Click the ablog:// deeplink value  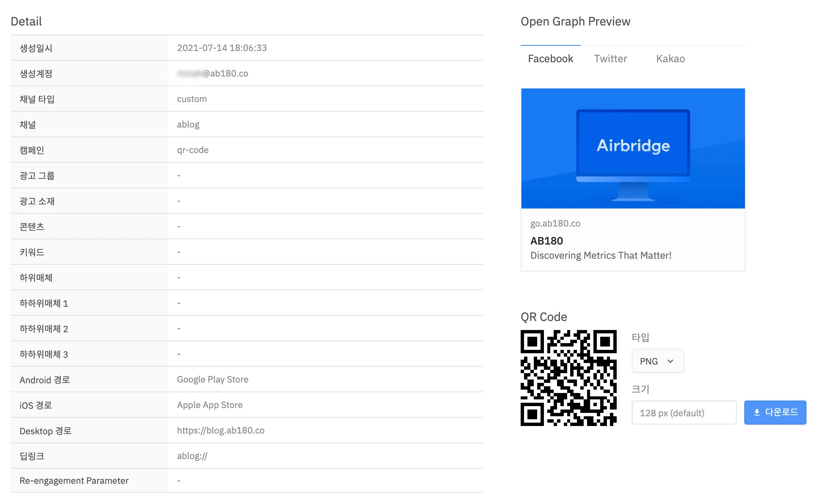click(x=192, y=456)
